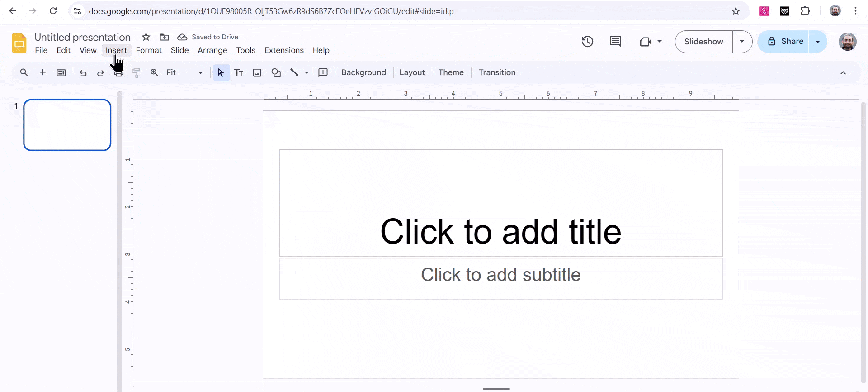Choose the Select arrow tool

point(221,72)
